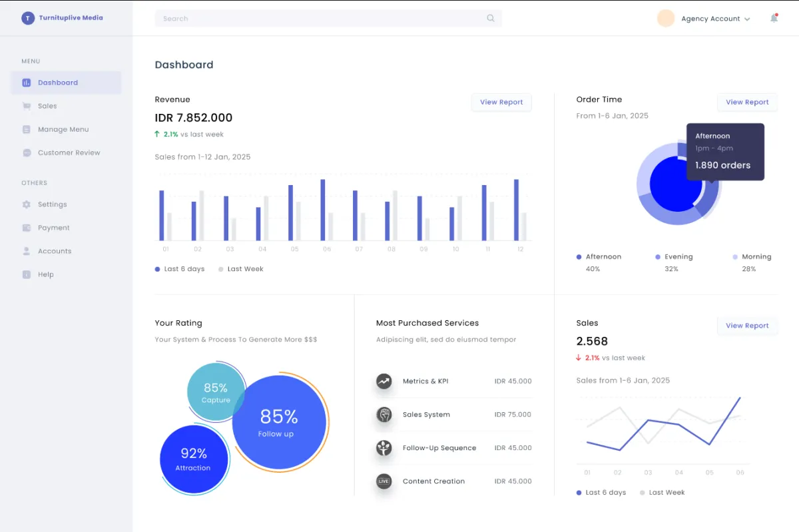Click the Metrics & KPI service icon
This screenshot has height=532, width=799.
tap(384, 382)
